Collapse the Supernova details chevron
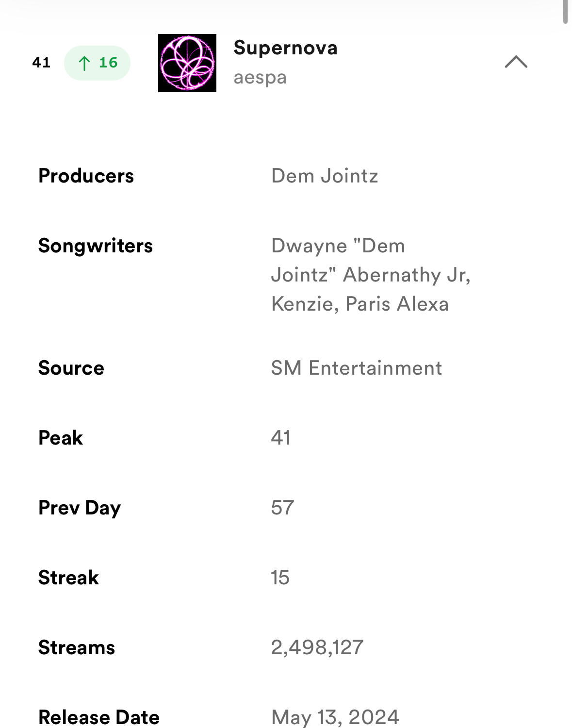Viewport: 572px width, 728px height. click(x=516, y=62)
